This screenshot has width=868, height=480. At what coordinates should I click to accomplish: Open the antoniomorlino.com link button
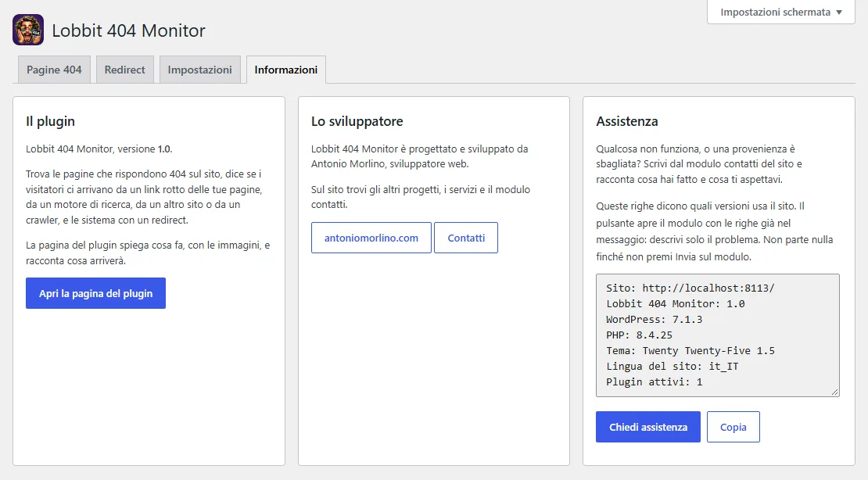pyautogui.click(x=371, y=238)
